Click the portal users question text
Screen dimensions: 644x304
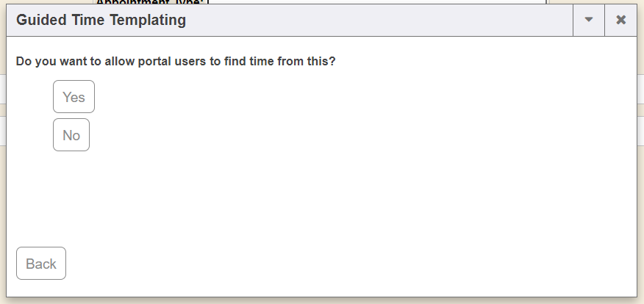(176, 61)
